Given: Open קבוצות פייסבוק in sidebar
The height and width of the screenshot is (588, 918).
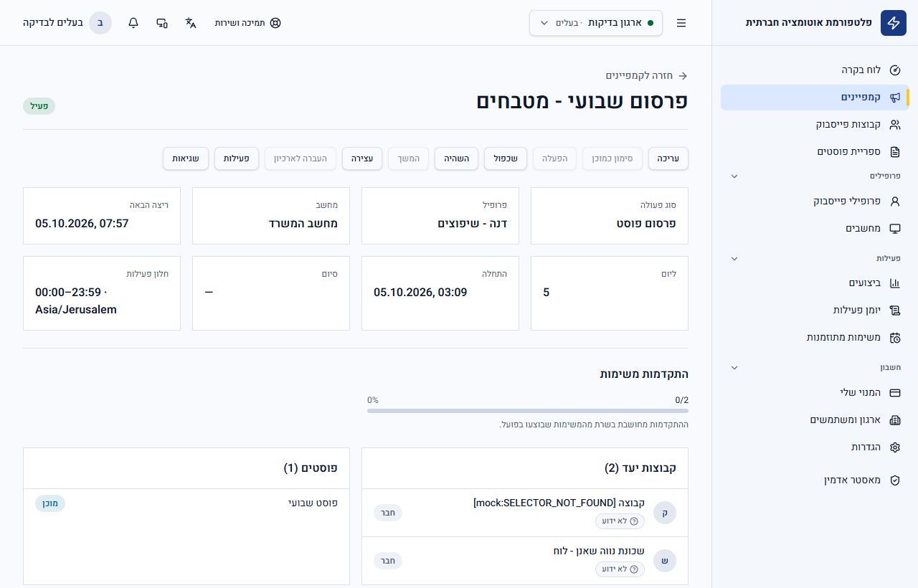Looking at the screenshot, I should [x=815, y=125].
